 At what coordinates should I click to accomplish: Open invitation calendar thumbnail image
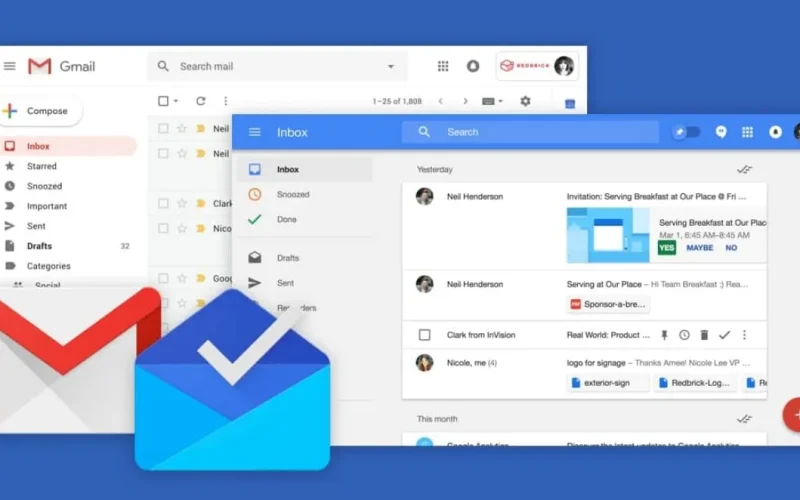point(608,235)
